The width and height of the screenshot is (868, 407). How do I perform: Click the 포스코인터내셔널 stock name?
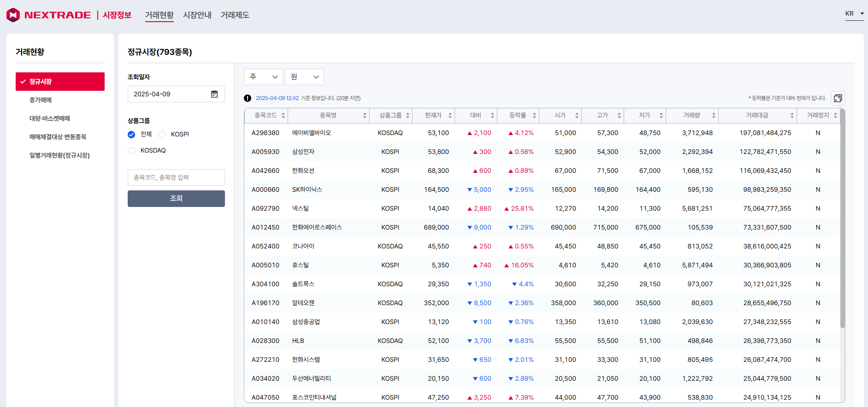click(x=314, y=397)
